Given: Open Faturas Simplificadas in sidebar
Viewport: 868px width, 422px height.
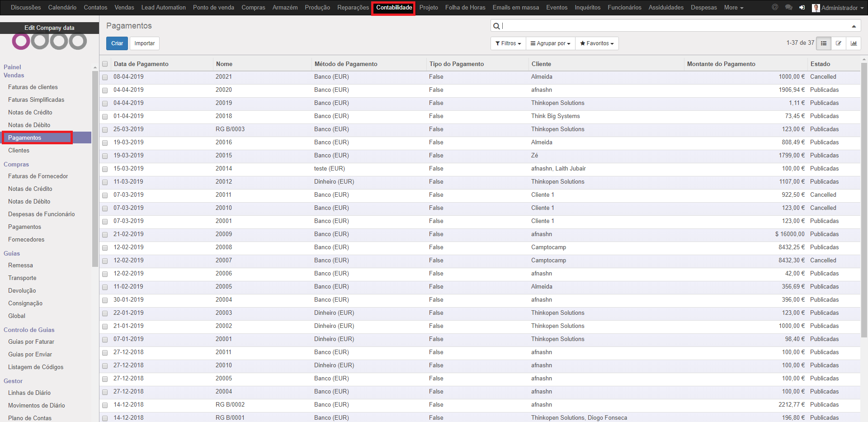Looking at the screenshot, I should pos(36,100).
